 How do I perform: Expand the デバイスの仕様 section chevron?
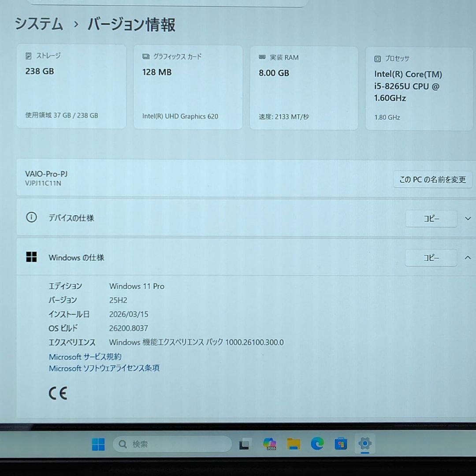pos(468,219)
